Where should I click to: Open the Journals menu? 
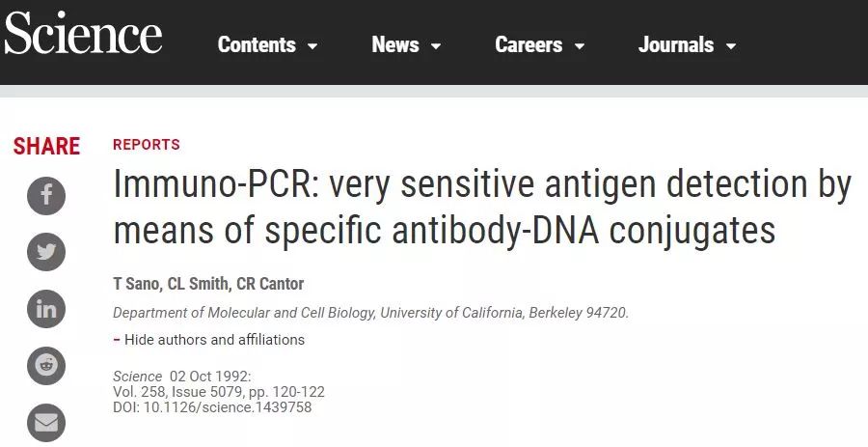point(676,44)
